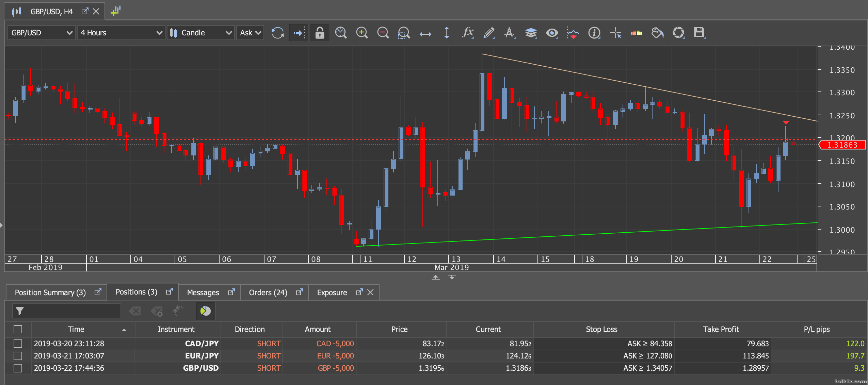The image size is (868, 385).
Task: Toggle the eye visibility icon
Action: coord(552,33)
